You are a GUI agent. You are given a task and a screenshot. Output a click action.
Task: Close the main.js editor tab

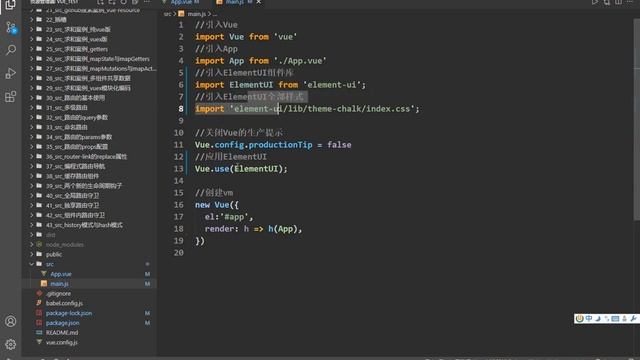[x=258, y=2]
